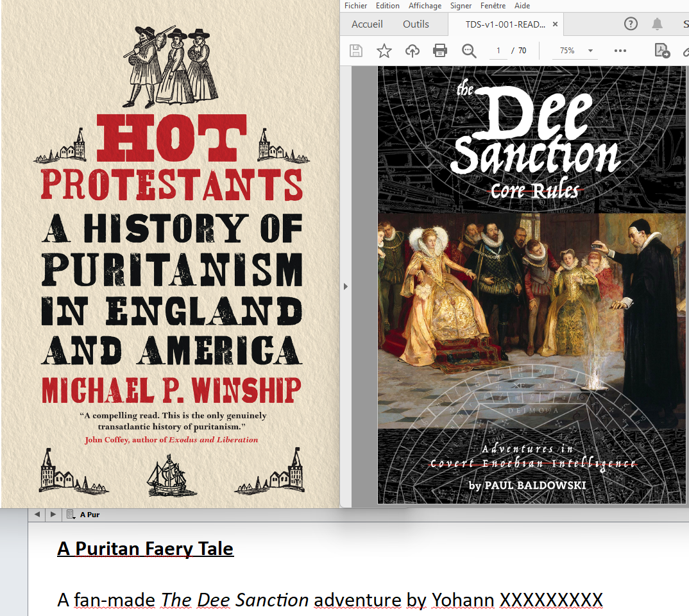
Task: Open notifications bell
Action: click(x=657, y=24)
